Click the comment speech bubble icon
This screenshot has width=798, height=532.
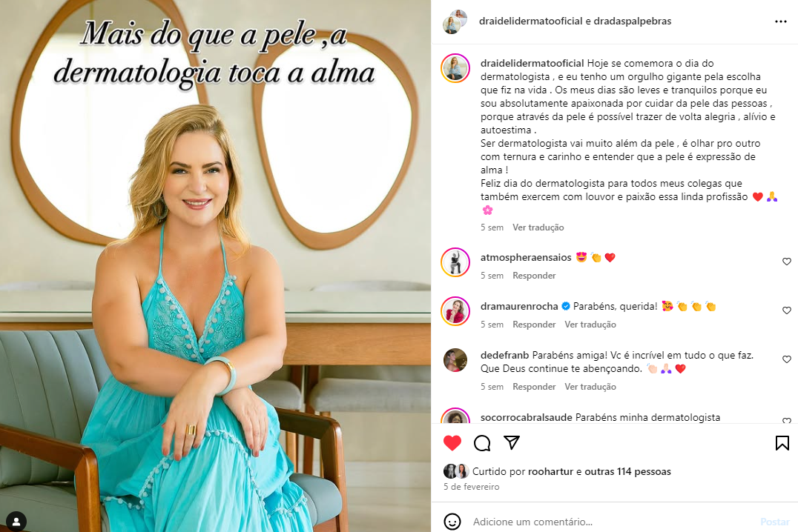(482, 443)
